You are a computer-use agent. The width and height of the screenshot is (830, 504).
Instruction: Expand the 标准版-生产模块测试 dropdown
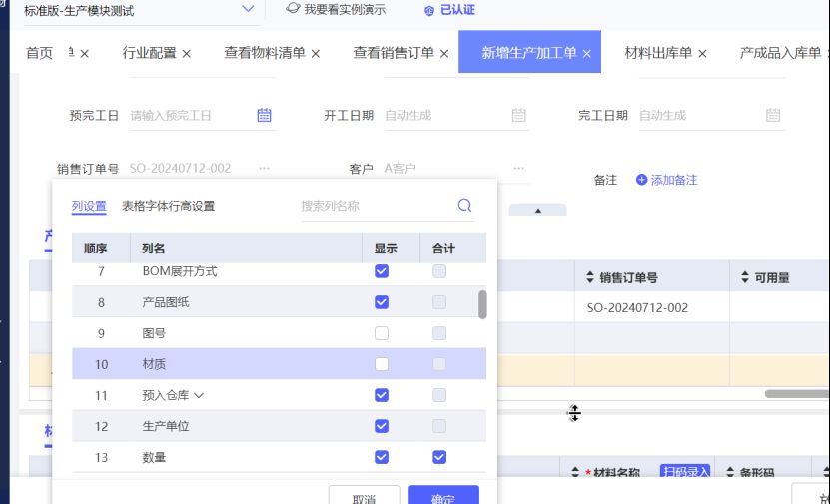(x=248, y=10)
